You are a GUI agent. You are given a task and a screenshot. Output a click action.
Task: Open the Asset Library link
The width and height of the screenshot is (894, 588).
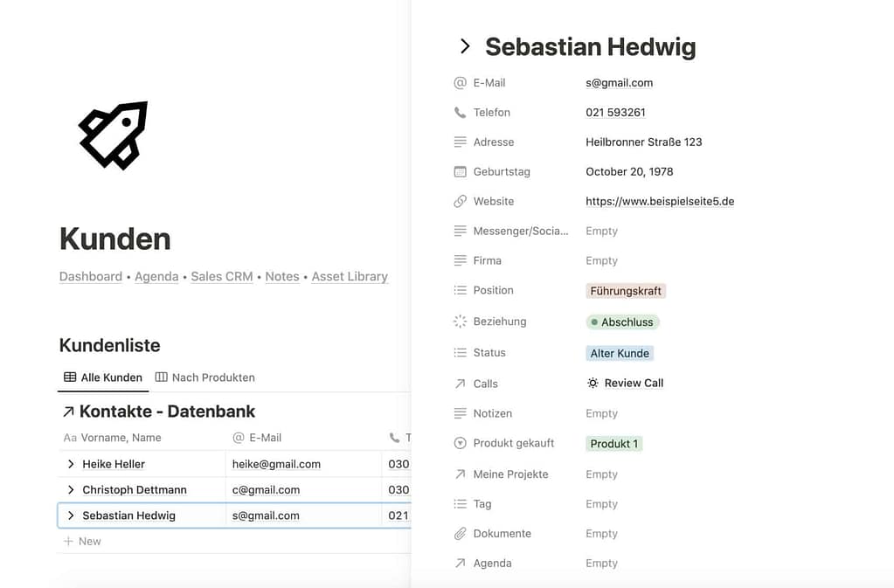pos(350,277)
